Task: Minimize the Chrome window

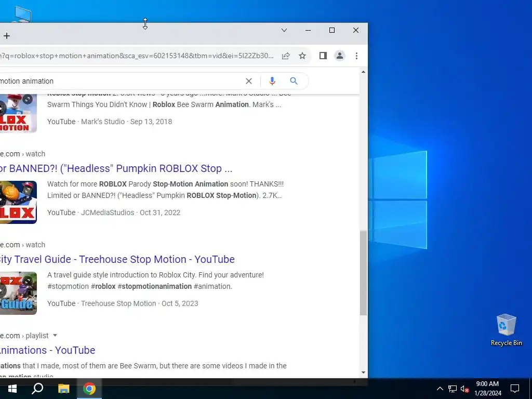Action: pyautogui.click(x=308, y=30)
